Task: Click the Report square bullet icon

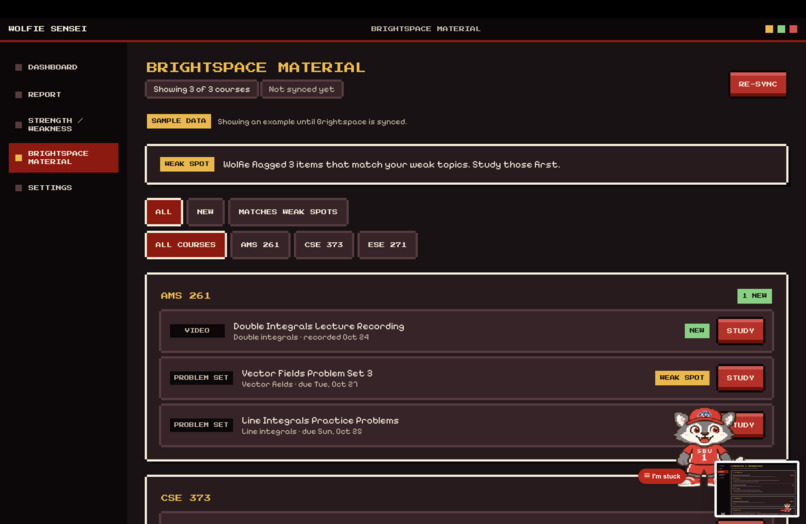Action: [19, 95]
